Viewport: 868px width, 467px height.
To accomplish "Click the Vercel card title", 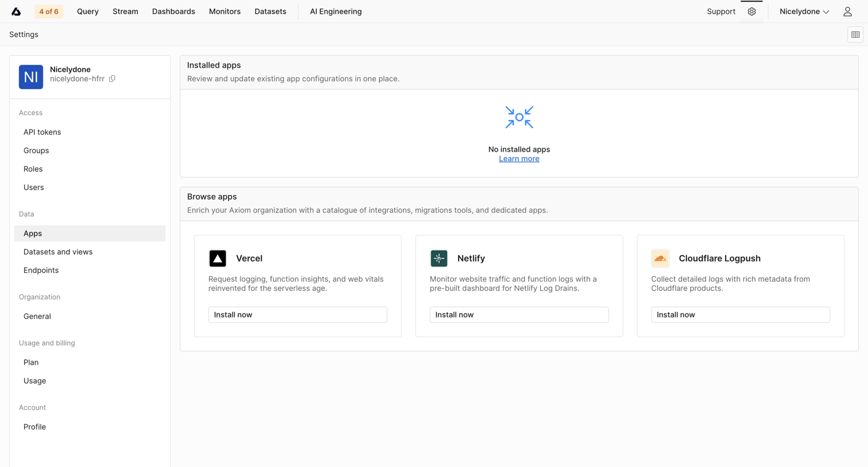I will (x=249, y=258).
